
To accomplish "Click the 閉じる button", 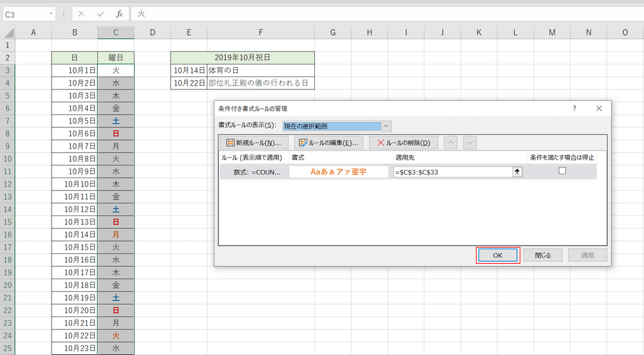I will point(543,255).
